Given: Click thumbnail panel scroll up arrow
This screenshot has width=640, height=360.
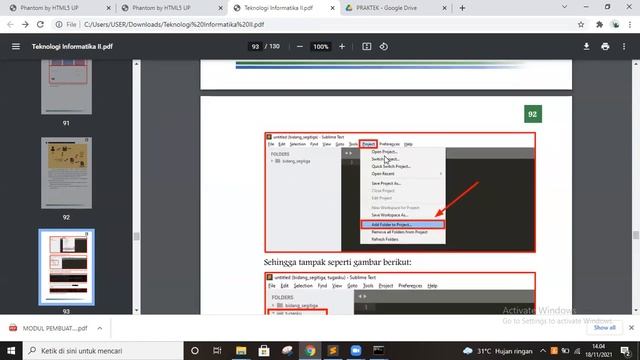Looking at the screenshot, I should point(136,64).
